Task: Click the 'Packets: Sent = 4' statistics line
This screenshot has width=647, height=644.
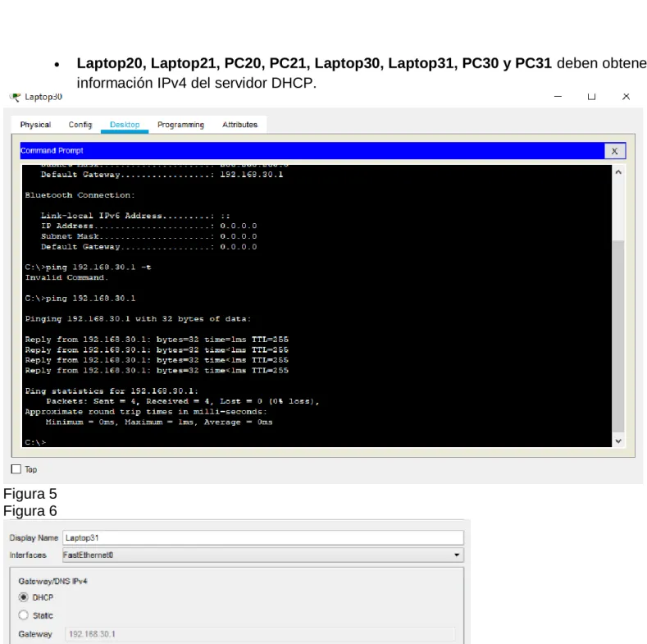Action: pyautogui.click(x=182, y=401)
